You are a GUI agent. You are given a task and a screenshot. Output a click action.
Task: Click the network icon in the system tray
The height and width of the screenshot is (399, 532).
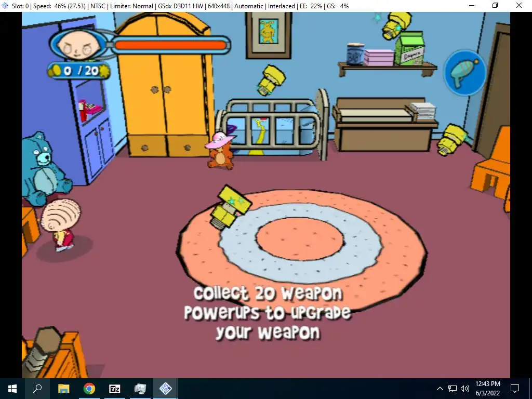tap(453, 389)
